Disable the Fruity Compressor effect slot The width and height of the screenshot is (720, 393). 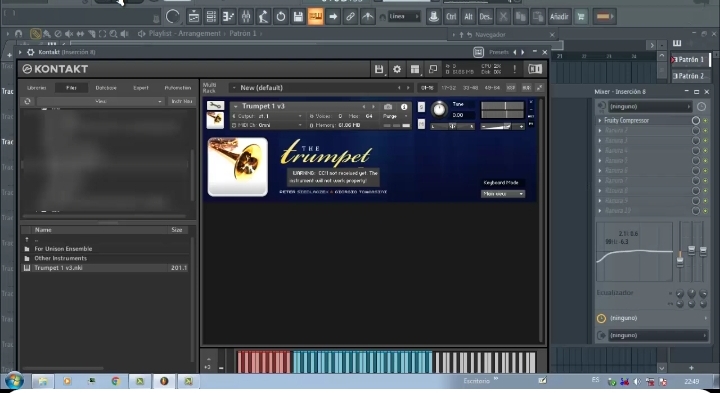[x=696, y=120]
